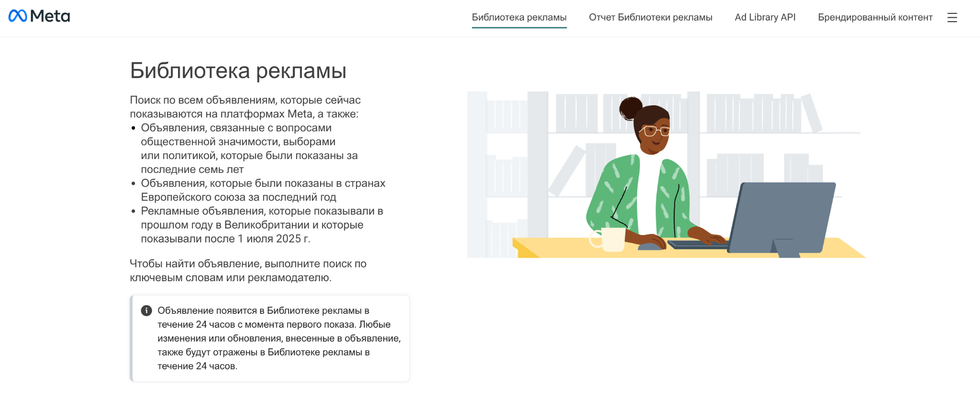Click the woman at computer illustration
This screenshot has height=400, width=980.
point(666,175)
